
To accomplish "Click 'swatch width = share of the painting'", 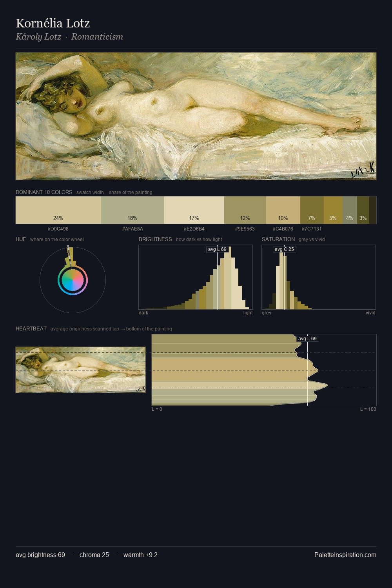I will [x=114, y=192].
